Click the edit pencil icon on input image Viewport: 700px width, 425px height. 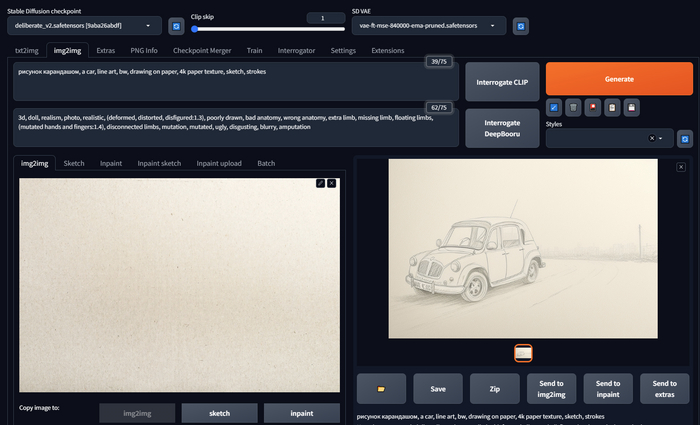(320, 183)
